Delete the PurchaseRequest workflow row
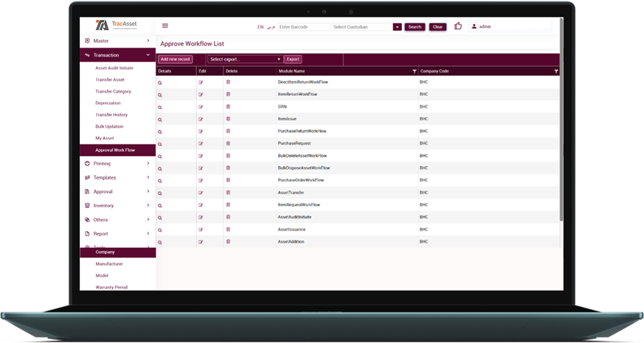 coord(228,143)
